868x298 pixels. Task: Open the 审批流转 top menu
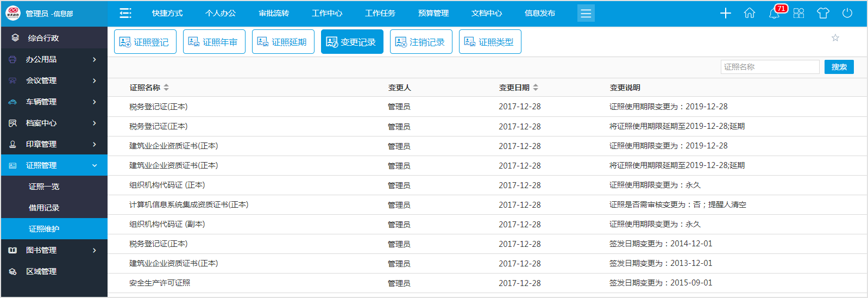pyautogui.click(x=274, y=13)
